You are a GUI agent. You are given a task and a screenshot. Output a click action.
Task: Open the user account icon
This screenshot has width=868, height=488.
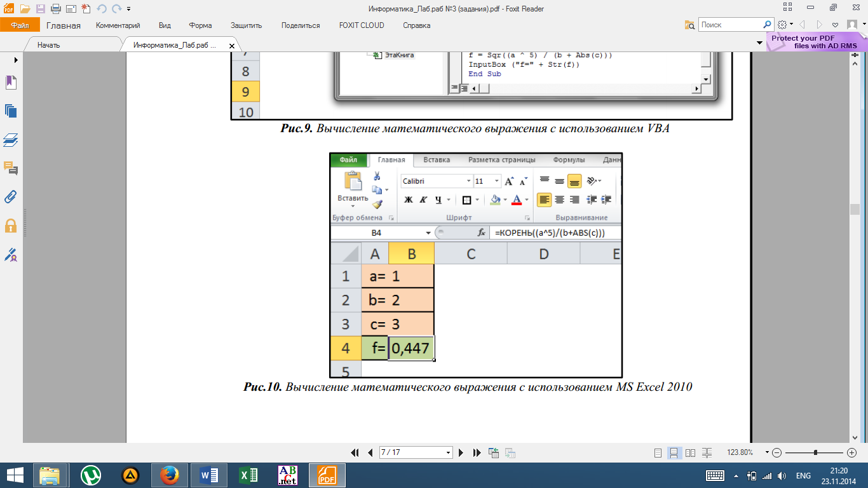(x=851, y=25)
